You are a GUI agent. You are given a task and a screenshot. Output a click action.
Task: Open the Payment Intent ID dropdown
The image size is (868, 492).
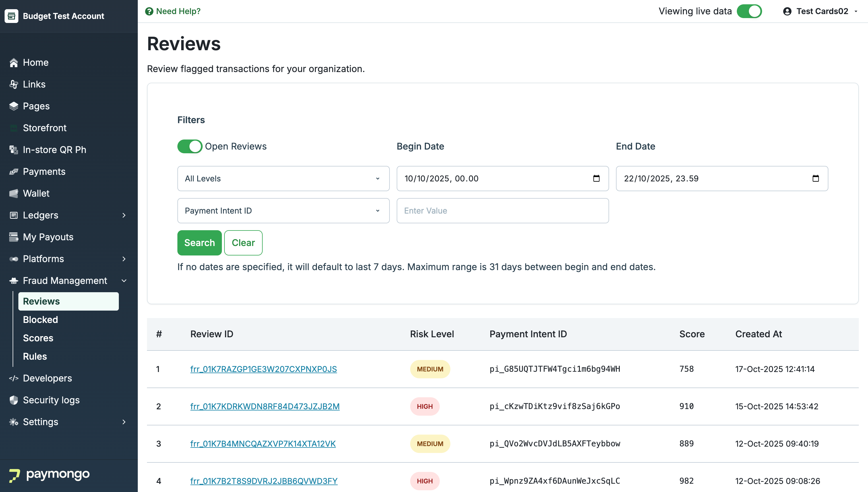pyautogui.click(x=283, y=210)
